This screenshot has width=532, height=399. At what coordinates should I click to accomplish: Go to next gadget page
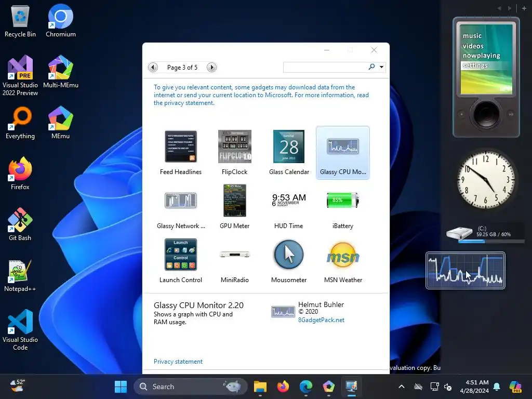pyautogui.click(x=212, y=67)
